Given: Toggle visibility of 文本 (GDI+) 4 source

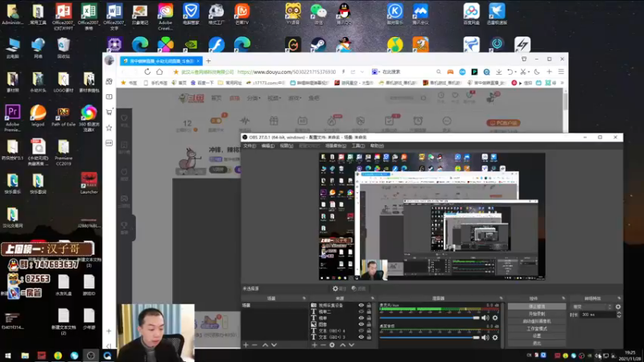Looking at the screenshot, I should (x=361, y=331).
